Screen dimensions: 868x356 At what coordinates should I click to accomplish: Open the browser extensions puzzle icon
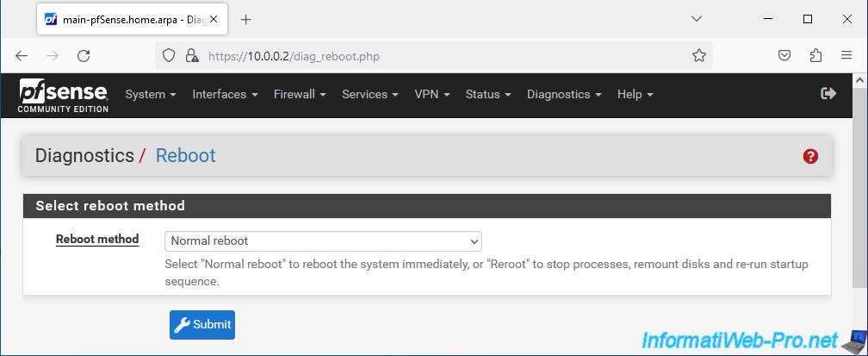(815, 55)
